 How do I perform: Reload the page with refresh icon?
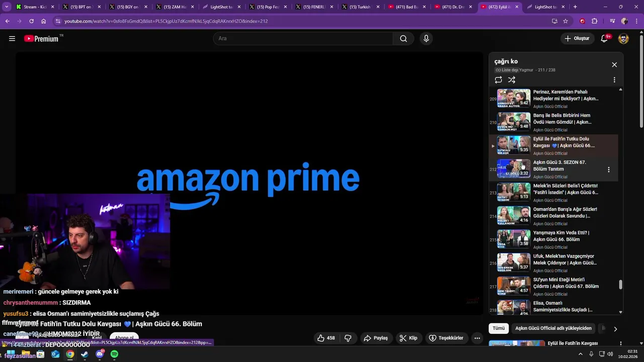31,21
